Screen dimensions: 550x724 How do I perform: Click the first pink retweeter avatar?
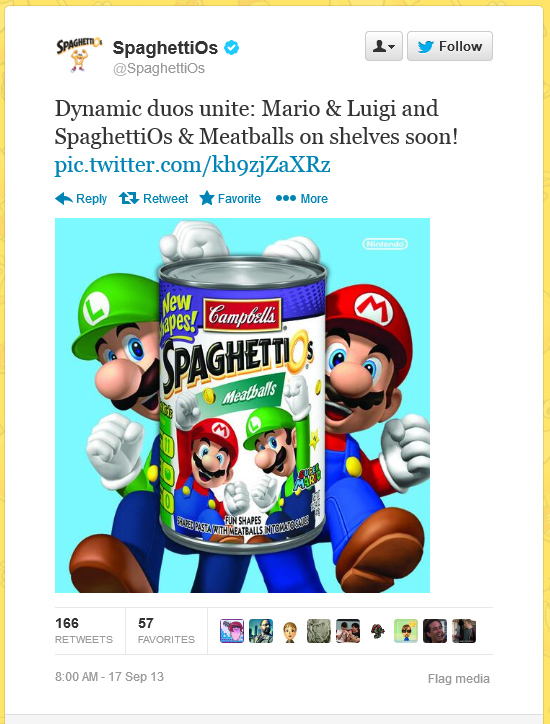(232, 631)
